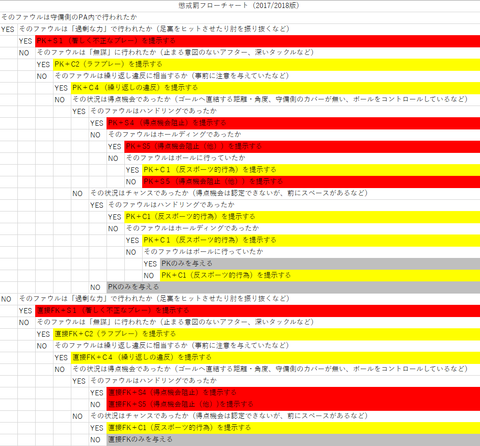Screen dimensions: 480x446
Task: Select the YES cell beside PK+C4
Action: [x=62, y=88]
